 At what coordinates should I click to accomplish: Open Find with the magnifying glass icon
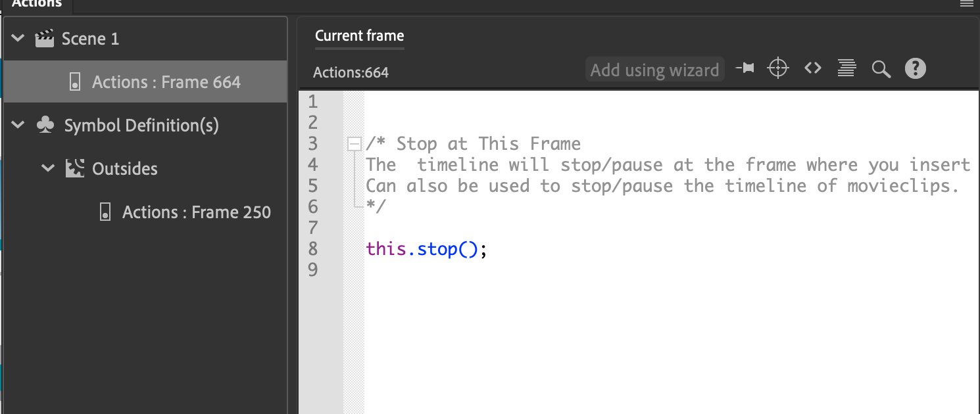(881, 68)
